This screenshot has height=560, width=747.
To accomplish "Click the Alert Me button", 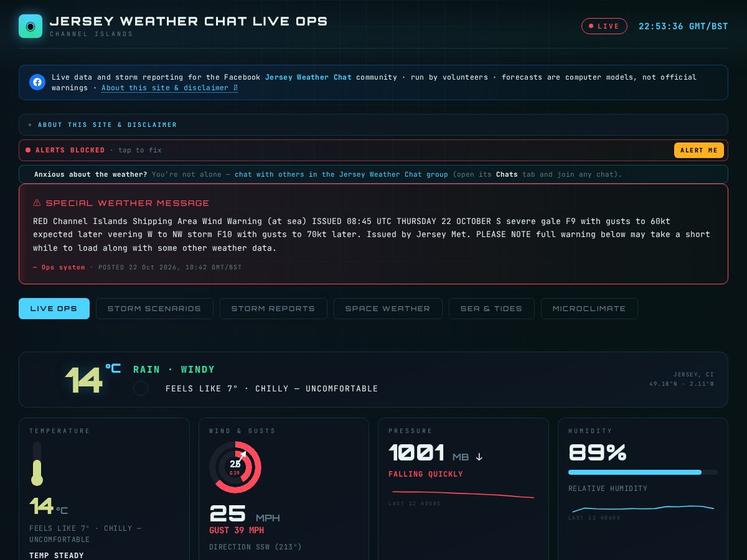I will (x=699, y=150).
